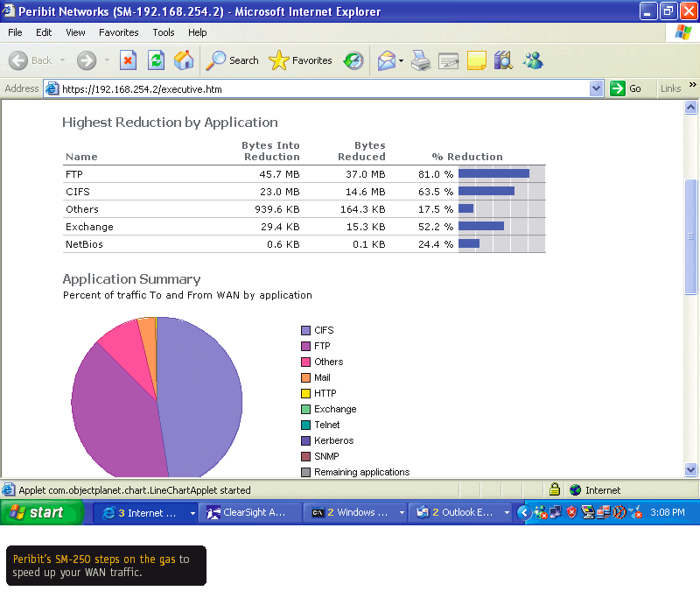Viewport: 700px width, 598px height.
Task: Click the Remaining applications legend label
Action: coord(361,472)
